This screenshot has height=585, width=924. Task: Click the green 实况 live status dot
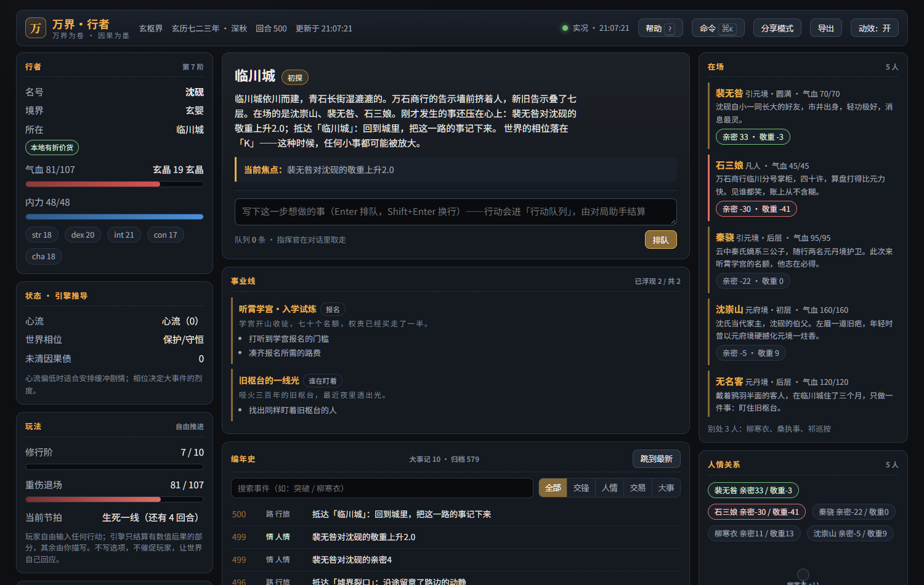tap(565, 28)
